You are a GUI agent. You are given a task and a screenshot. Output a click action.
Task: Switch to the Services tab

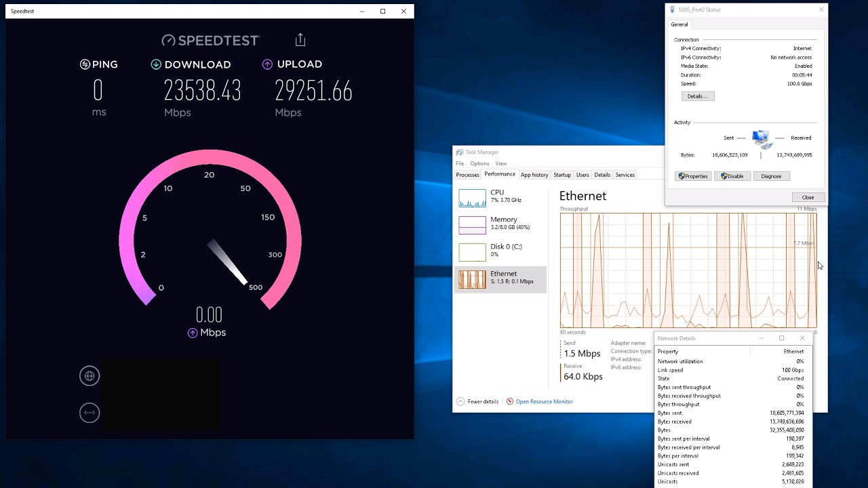click(x=625, y=175)
